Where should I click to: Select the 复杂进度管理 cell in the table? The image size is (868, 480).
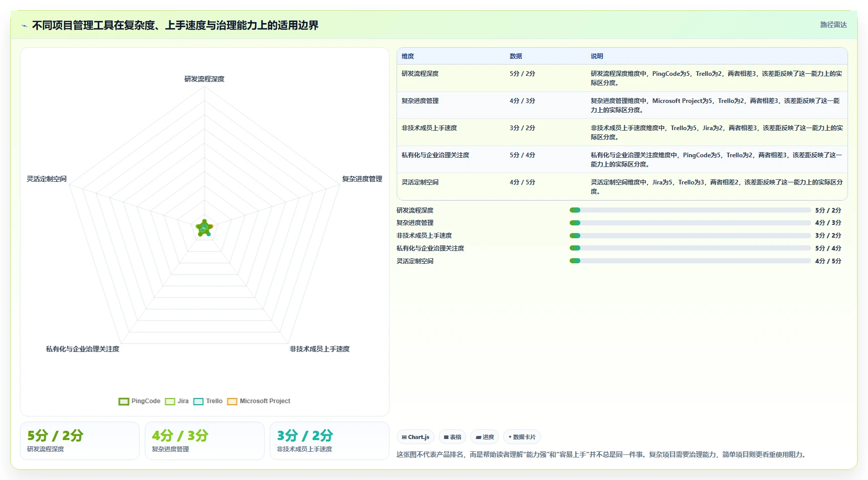click(420, 101)
